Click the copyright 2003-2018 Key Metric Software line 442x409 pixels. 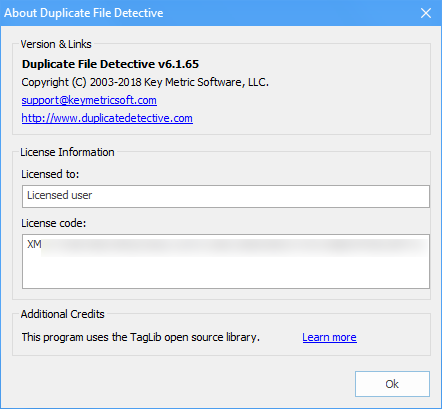[145, 82]
